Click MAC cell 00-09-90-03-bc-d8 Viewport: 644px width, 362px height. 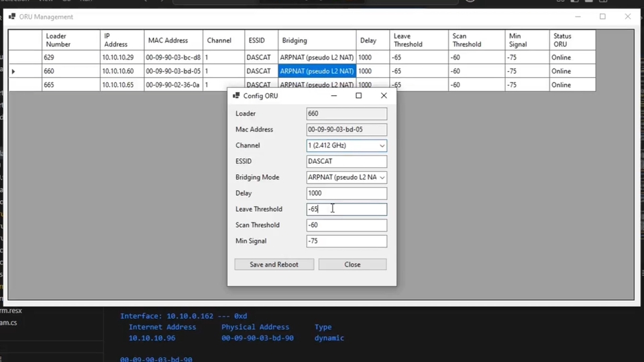pyautogui.click(x=173, y=57)
